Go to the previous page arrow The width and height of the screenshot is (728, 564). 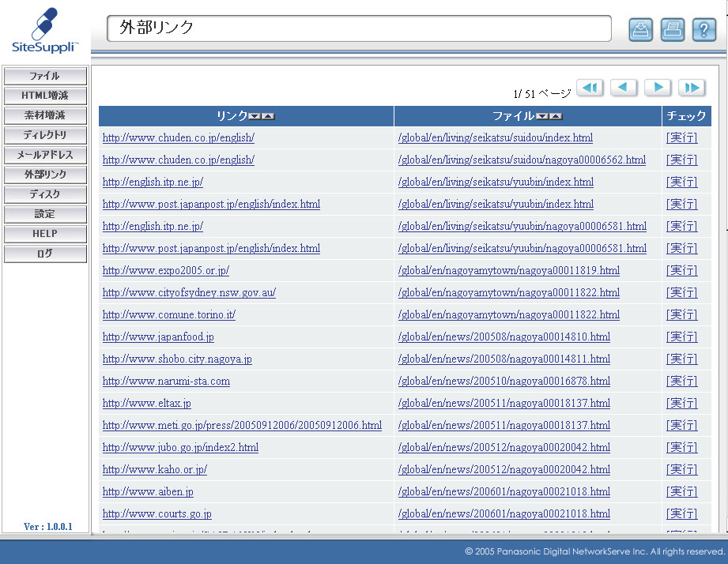point(624,88)
